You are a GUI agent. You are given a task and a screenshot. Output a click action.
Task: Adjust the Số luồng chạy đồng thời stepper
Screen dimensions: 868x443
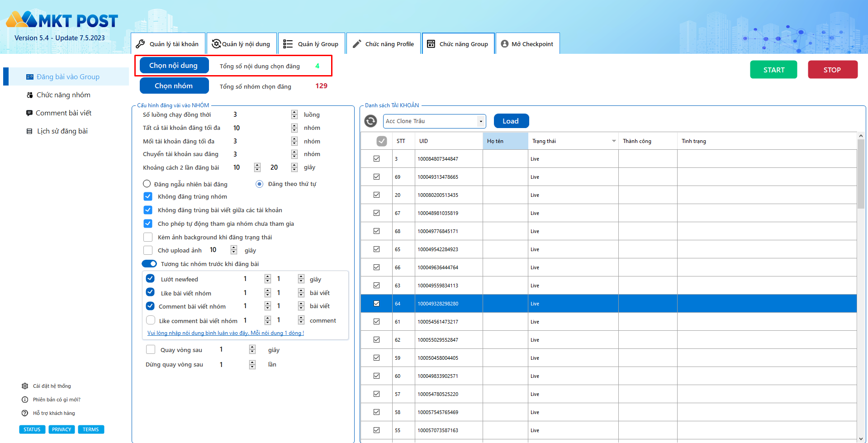(294, 114)
